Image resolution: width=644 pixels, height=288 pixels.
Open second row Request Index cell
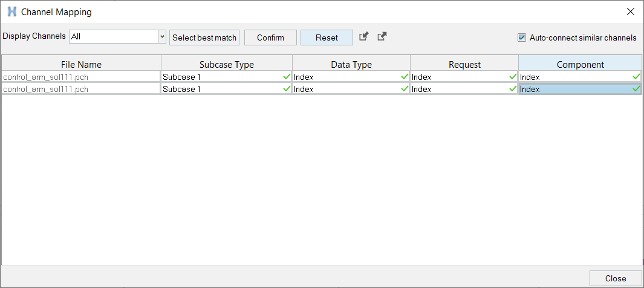tap(464, 89)
